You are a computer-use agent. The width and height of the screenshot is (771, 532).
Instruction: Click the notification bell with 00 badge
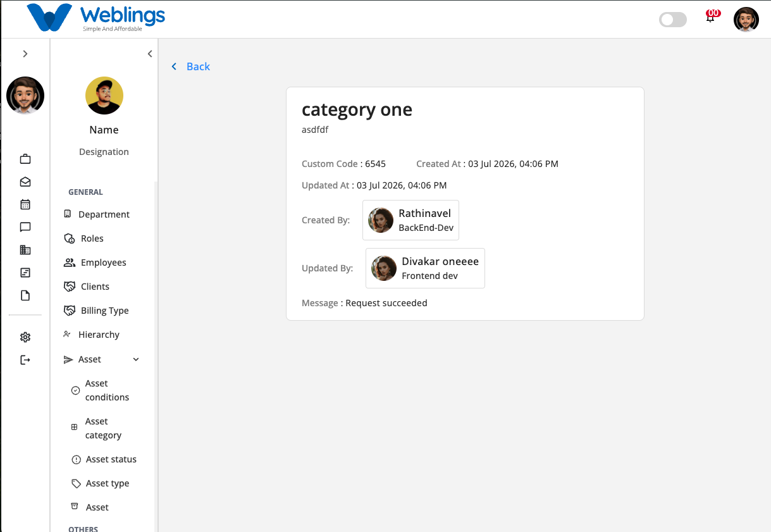coord(711,17)
